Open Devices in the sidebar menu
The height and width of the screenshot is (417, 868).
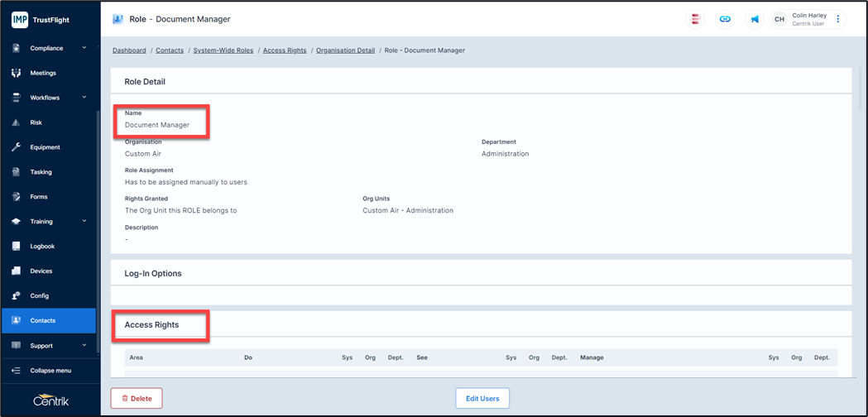pos(41,271)
